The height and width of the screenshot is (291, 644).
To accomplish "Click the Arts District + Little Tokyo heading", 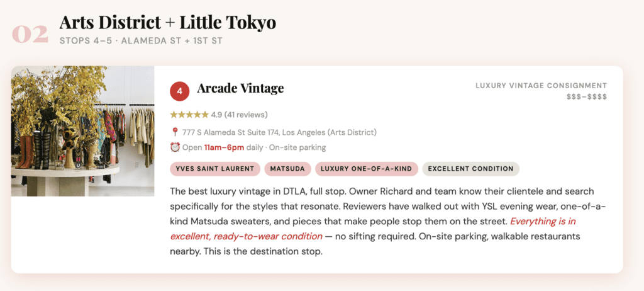I will (x=167, y=23).
